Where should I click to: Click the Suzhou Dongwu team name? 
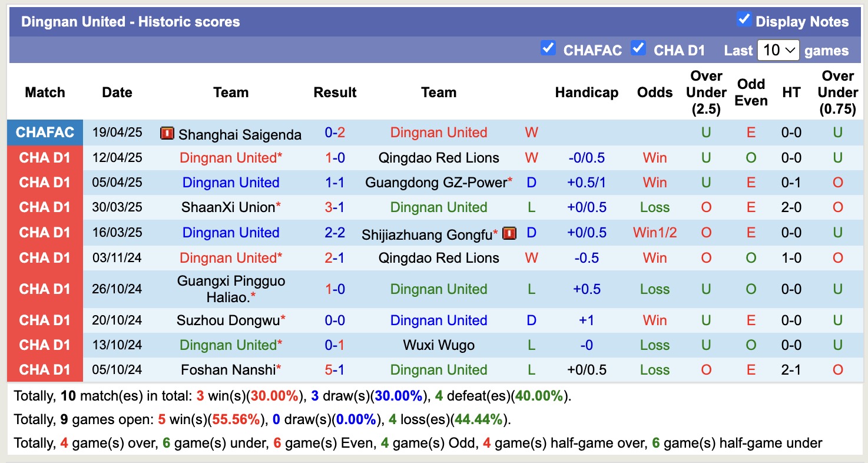pos(228,320)
